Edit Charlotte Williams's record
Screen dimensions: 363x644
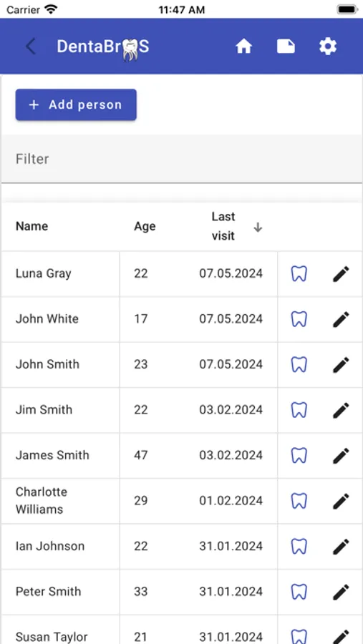tap(341, 501)
